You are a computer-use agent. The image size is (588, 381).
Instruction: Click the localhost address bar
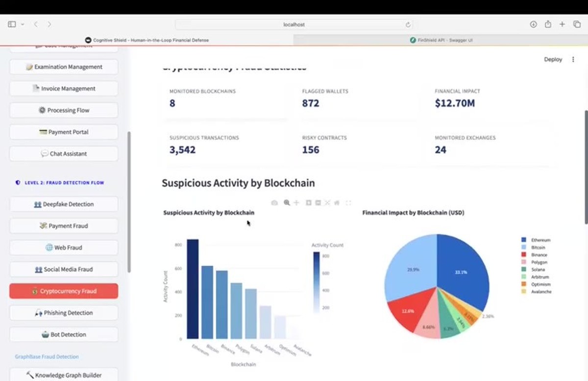coord(294,24)
